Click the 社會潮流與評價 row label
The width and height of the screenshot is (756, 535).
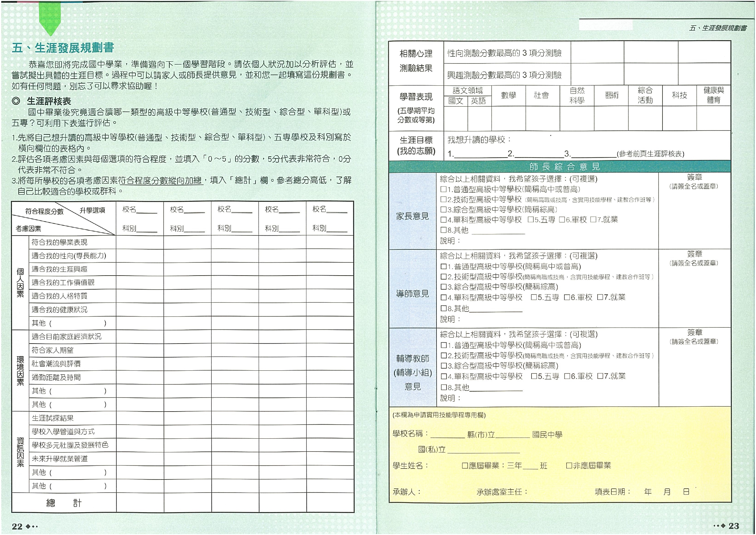[x=56, y=364]
